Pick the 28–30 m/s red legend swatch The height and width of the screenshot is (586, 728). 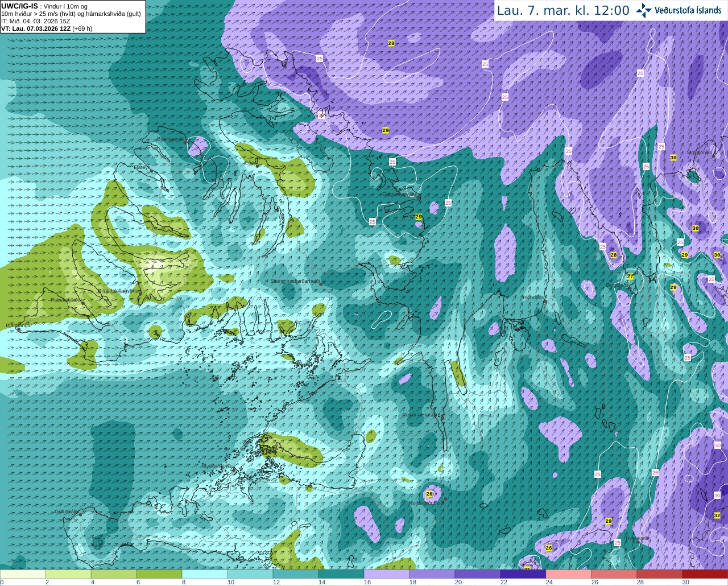(660, 574)
